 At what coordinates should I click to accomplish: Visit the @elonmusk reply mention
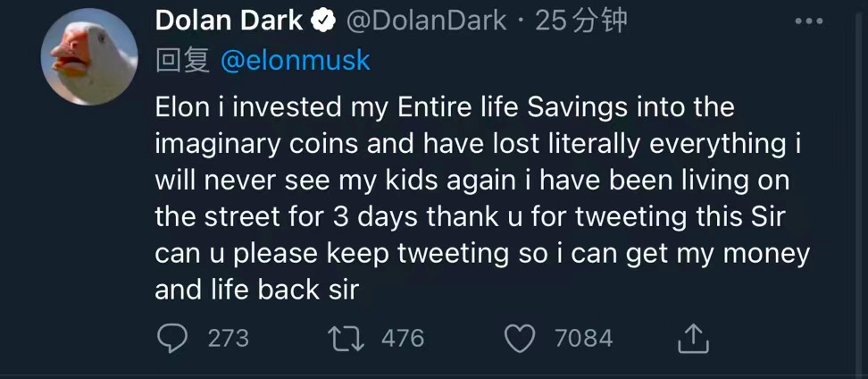tap(295, 61)
